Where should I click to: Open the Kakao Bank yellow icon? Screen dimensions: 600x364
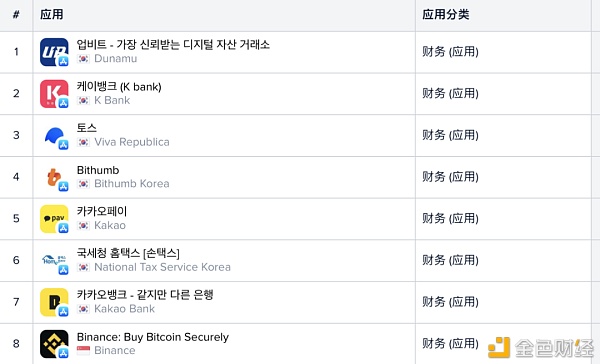(x=54, y=302)
